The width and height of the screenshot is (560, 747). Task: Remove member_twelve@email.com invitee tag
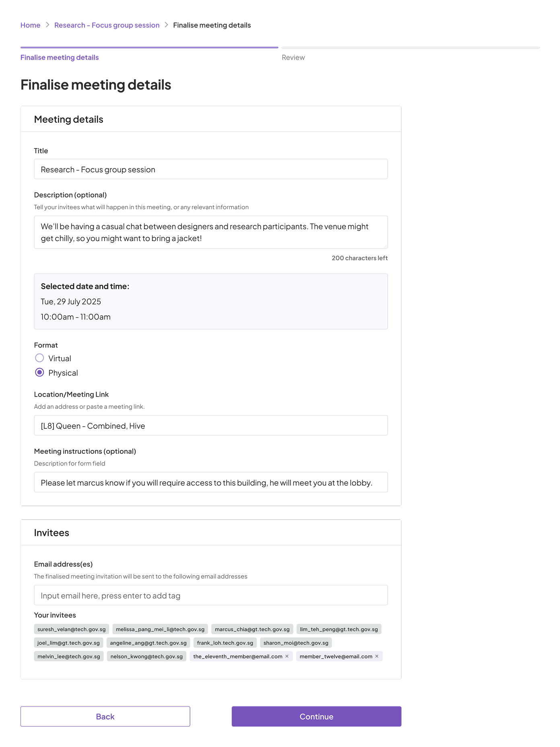[x=377, y=656]
